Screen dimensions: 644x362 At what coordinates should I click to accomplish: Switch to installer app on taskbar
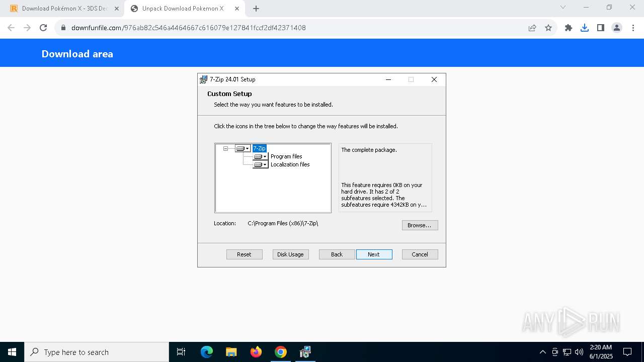pyautogui.click(x=305, y=352)
